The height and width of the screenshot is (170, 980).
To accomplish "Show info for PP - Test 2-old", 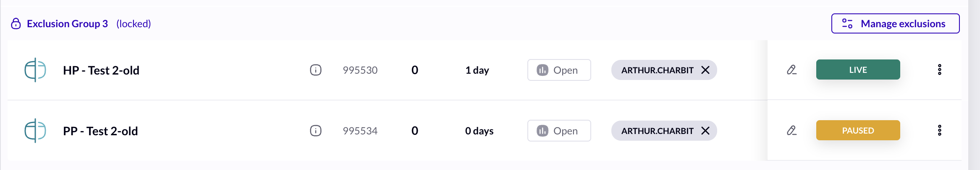I will (x=316, y=131).
